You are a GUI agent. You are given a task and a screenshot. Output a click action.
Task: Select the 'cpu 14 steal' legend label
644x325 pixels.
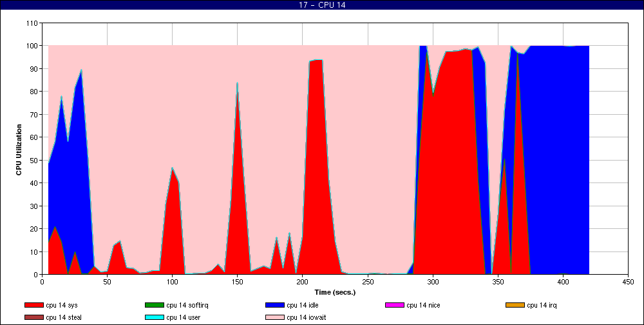[x=64, y=318]
